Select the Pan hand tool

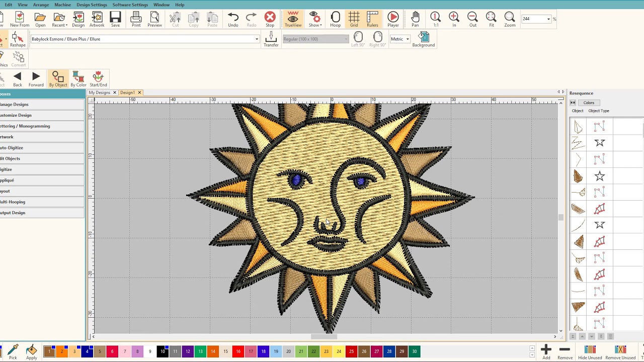point(415,20)
